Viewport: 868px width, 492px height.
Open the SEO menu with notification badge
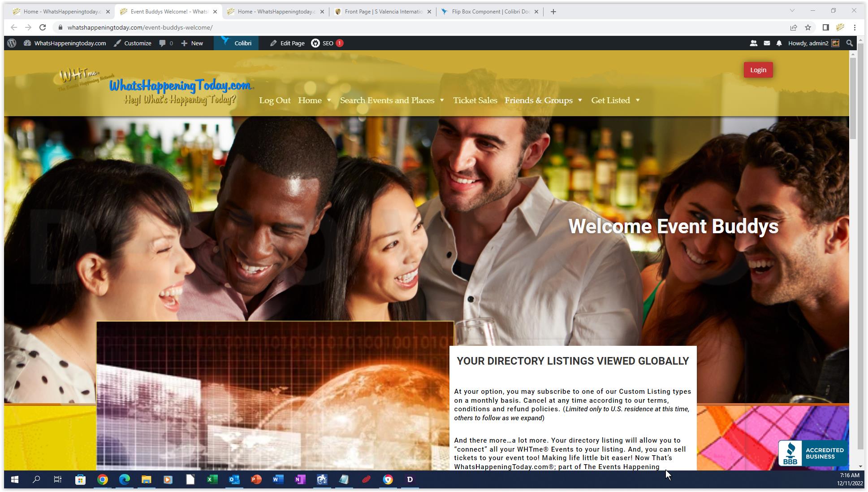pos(327,43)
